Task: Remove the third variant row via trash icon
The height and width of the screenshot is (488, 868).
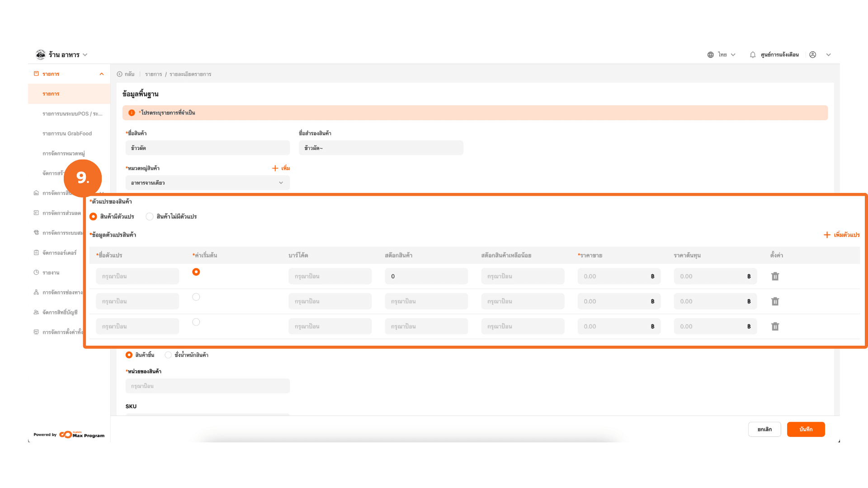Action: coord(775,326)
